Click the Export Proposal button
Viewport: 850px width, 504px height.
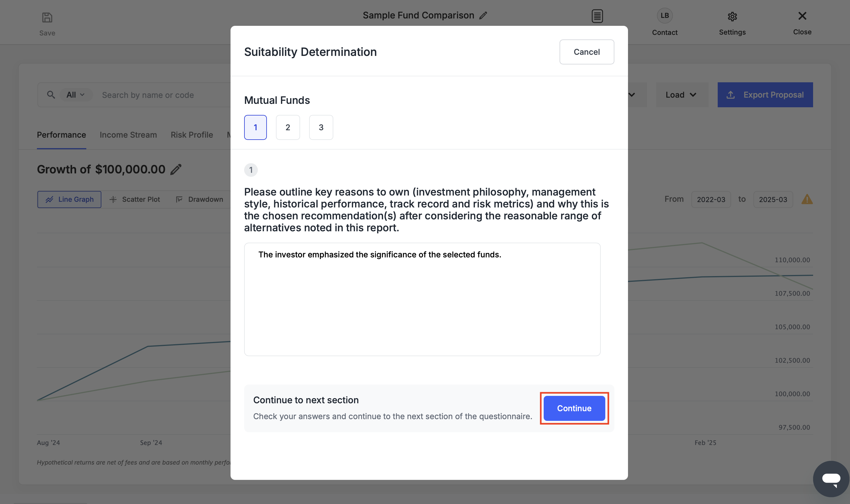click(765, 95)
